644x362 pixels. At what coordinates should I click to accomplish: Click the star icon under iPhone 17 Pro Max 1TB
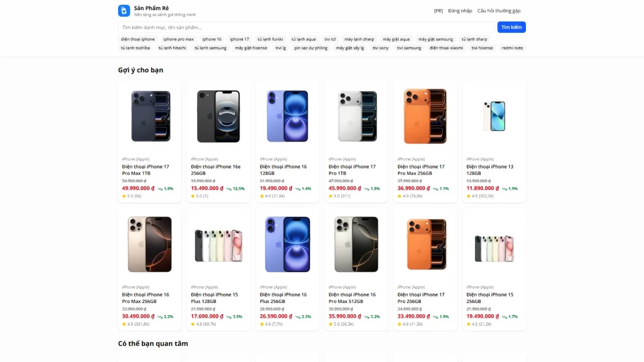(x=124, y=196)
